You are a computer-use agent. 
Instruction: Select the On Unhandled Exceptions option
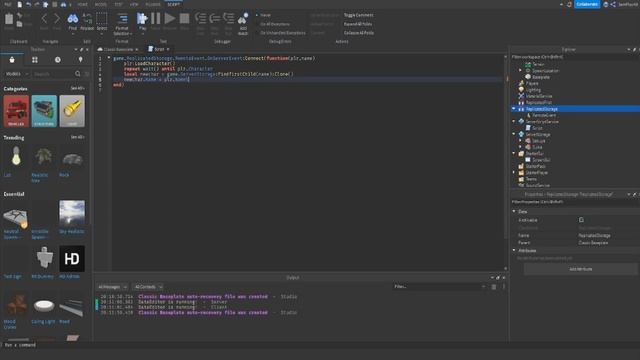tap(281, 33)
